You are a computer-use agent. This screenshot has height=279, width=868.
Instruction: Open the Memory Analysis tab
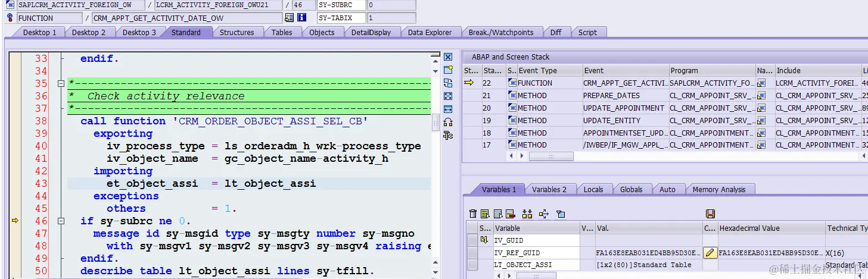pyautogui.click(x=718, y=189)
